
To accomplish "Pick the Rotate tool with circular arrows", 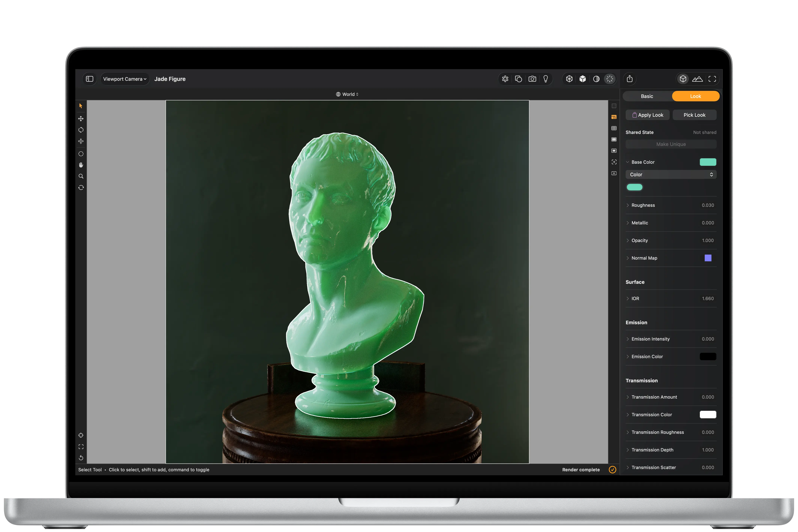I will coord(81,130).
